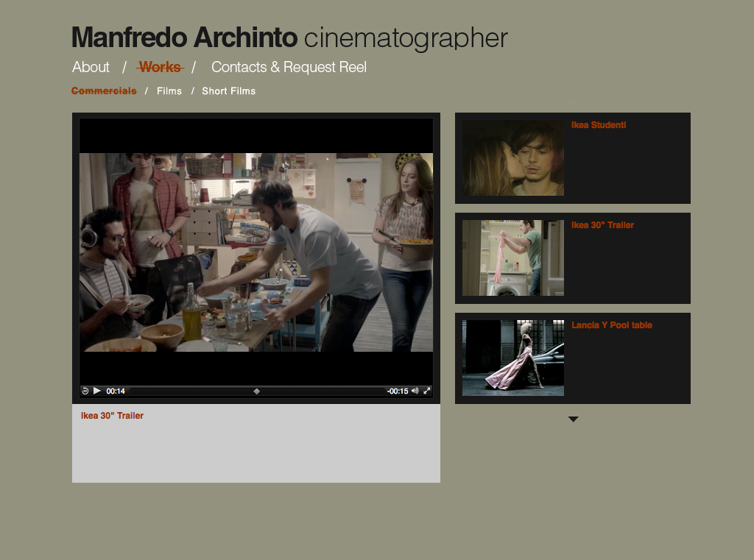Switch to the Films category
The height and width of the screenshot is (560, 754).
pyautogui.click(x=169, y=91)
